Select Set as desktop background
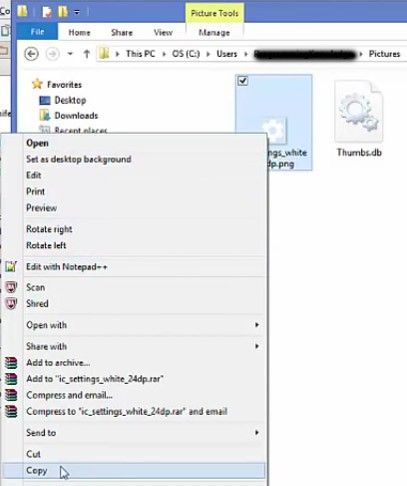Image resolution: width=407 pixels, height=486 pixels. (x=79, y=159)
